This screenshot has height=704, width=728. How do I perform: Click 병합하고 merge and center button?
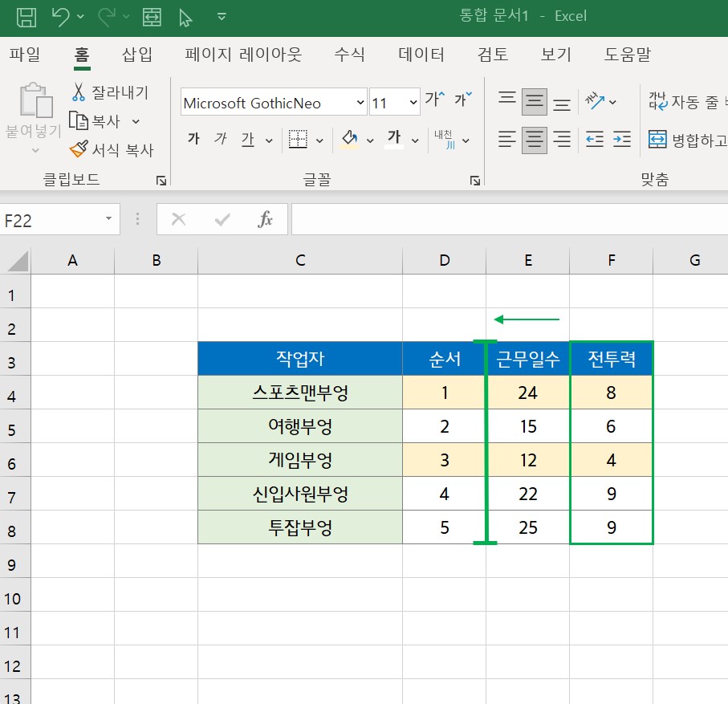tap(688, 140)
